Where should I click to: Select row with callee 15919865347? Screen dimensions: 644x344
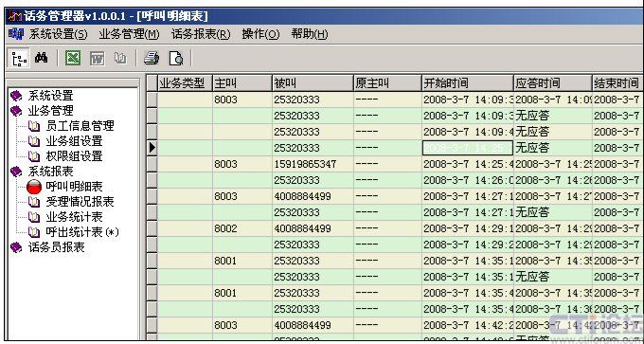(394, 164)
